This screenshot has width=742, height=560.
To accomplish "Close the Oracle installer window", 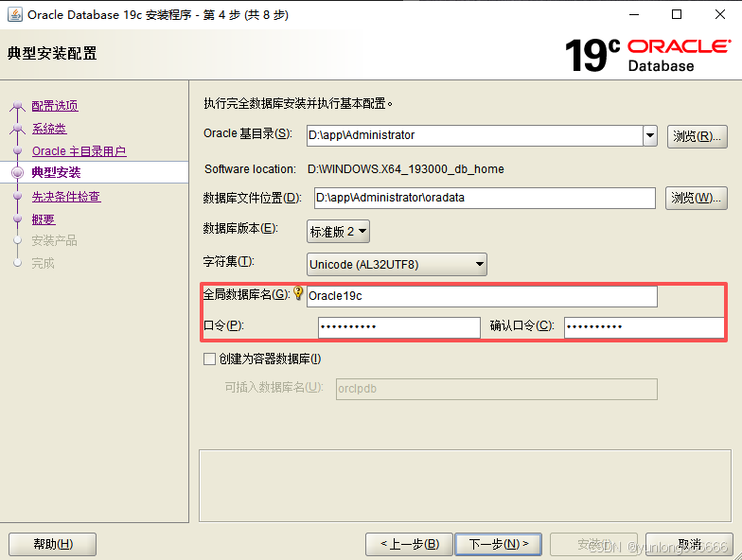I will (719, 15).
